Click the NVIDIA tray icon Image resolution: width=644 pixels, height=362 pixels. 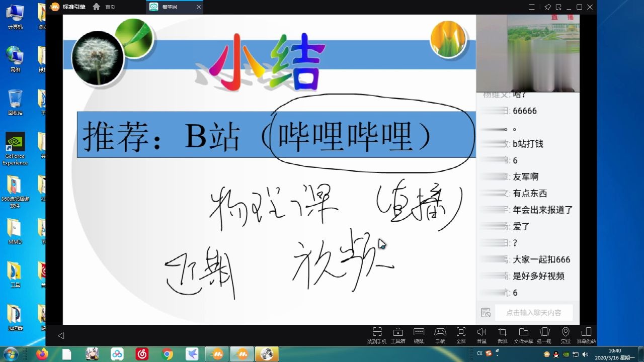[566, 354]
